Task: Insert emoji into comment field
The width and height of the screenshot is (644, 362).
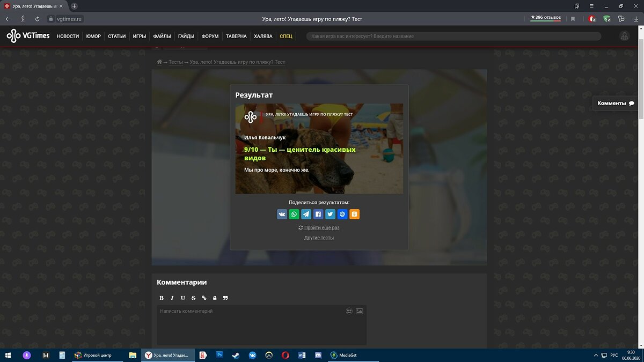Action: click(349, 311)
